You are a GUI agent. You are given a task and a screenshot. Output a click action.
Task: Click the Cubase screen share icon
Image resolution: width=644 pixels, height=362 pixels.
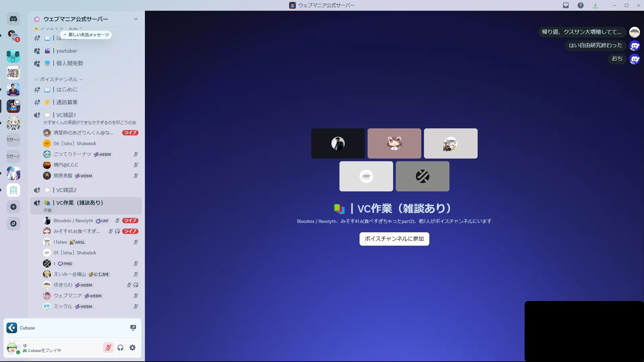click(133, 328)
